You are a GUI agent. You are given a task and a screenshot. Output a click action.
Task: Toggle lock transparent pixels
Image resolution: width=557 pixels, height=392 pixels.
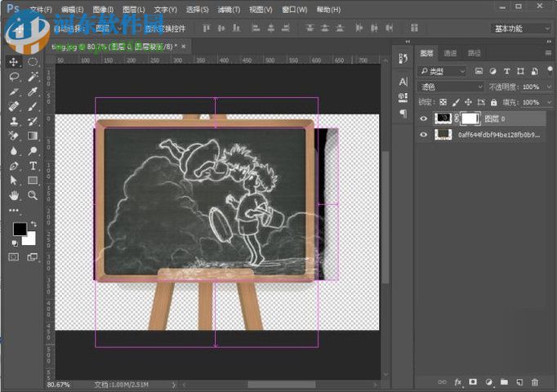(x=443, y=103)
